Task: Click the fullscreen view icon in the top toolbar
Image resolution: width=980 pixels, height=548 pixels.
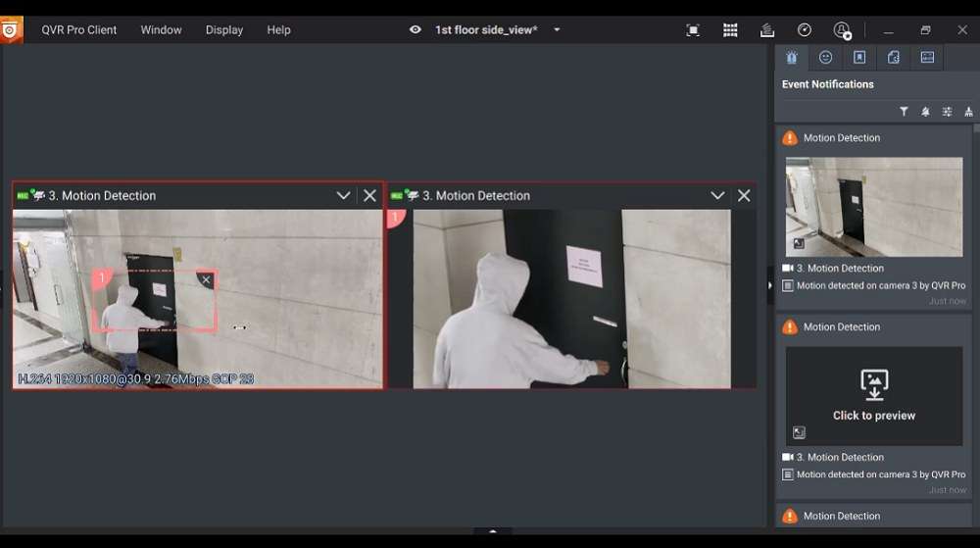Action: click(693, 30)
